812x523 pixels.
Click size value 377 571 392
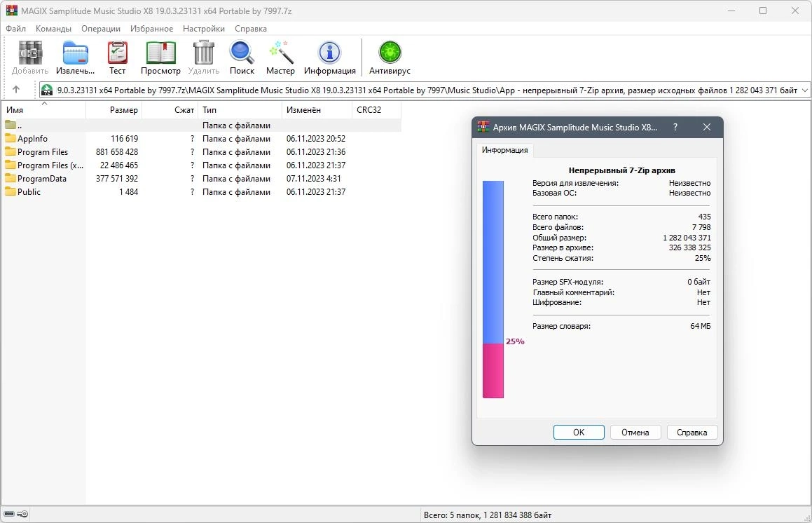(117, 178)
